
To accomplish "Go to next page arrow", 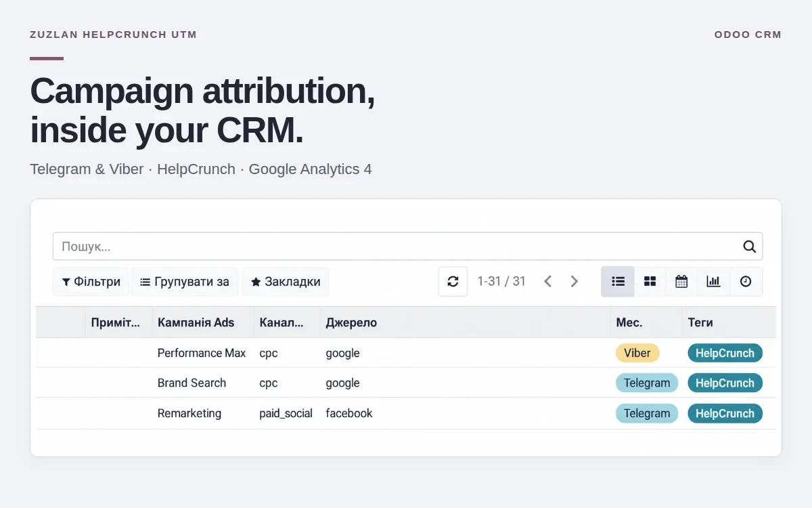I will tap(574, 282).
